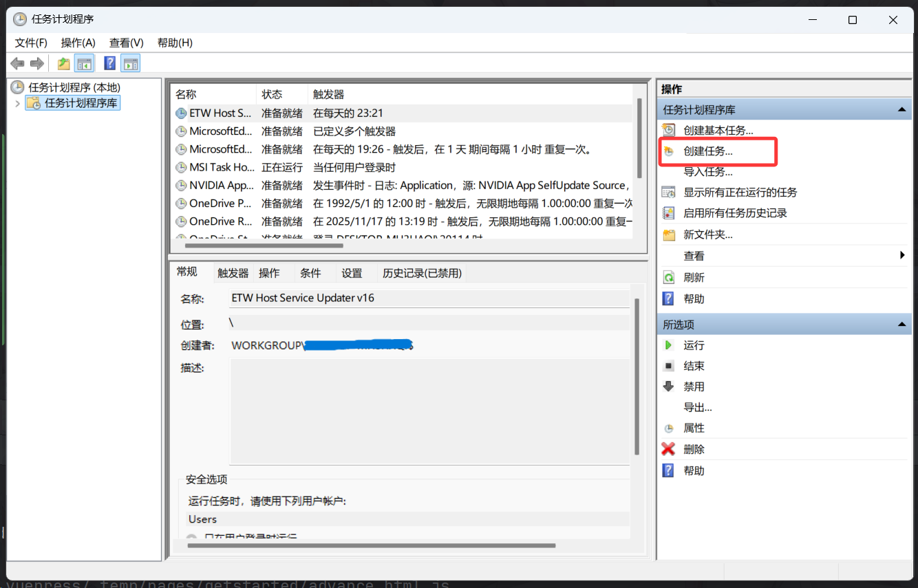This screenshot has width=918, height=588.
Task: Click the 刷新 refresh icon in actions pane
Action: click(x=668, y=278)
